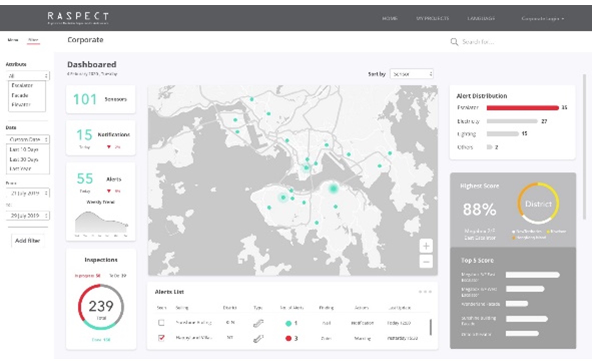The height and width of the screenshot is (364, 592).
Task: Zoom in the map with plus button
Action: click(426, 246)
